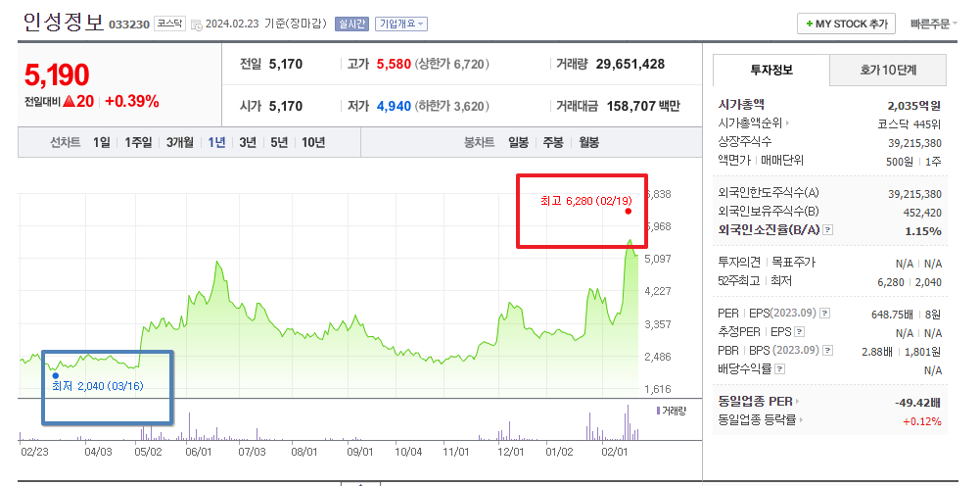Show 주봉 candlestick chart
Viewport: 980px width, 486px height.
click(553, 143)
